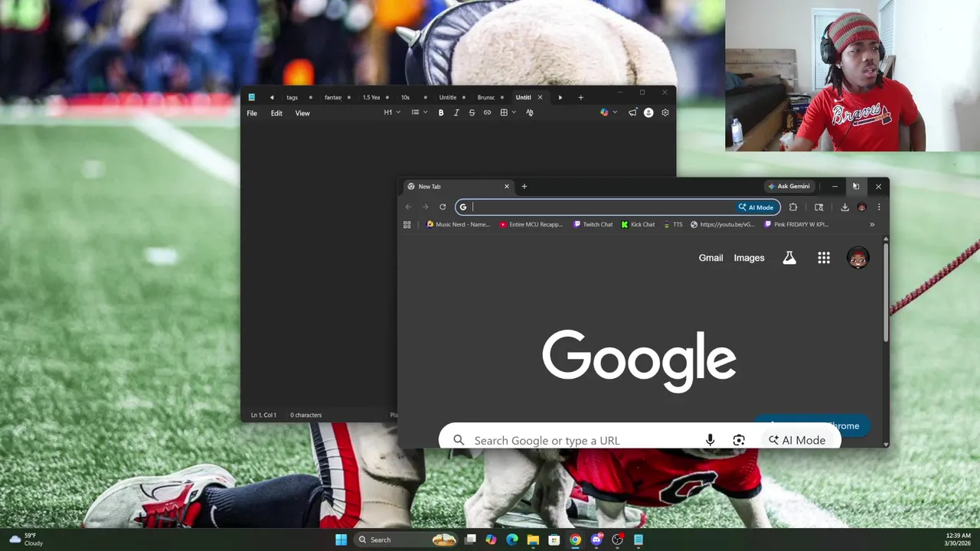Viewport: 980px width, 551px height.
Task: Click the Chrome page vertical scrollbar
Action: [x=886, y=291]
